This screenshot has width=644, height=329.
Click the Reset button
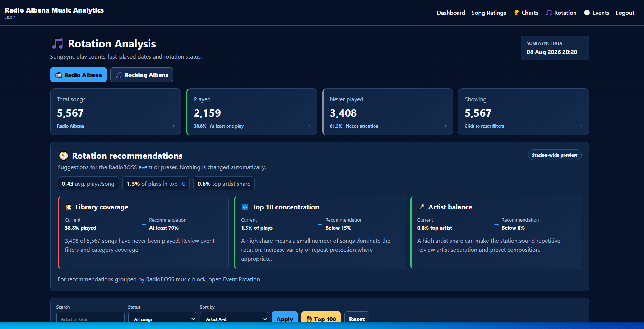pos(357,318)
